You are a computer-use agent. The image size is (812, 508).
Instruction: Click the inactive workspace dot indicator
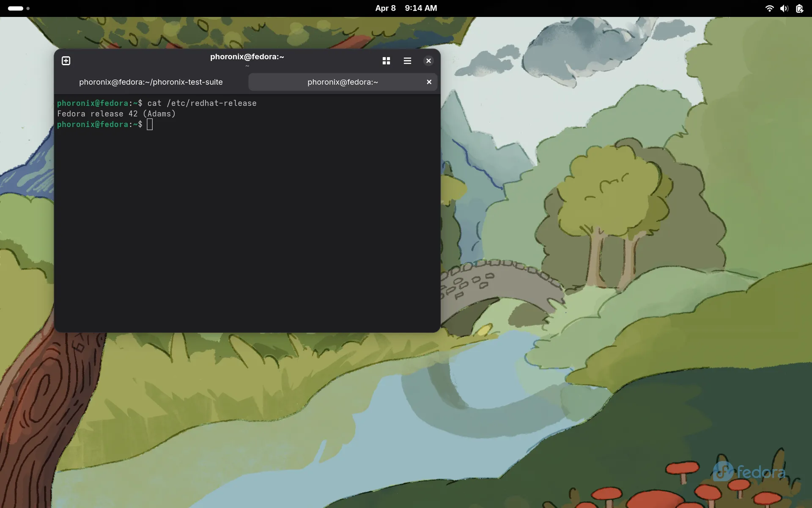pyautogui.click(x=28, y=8)
